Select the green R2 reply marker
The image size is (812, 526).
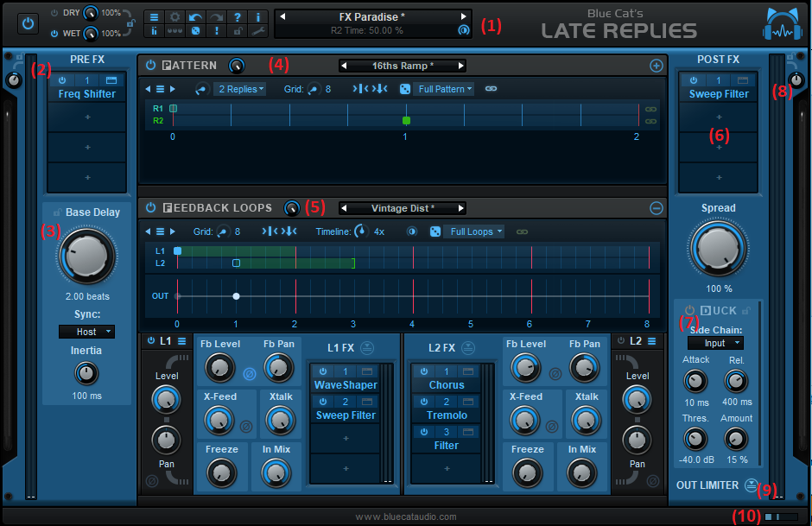[407, 121]
